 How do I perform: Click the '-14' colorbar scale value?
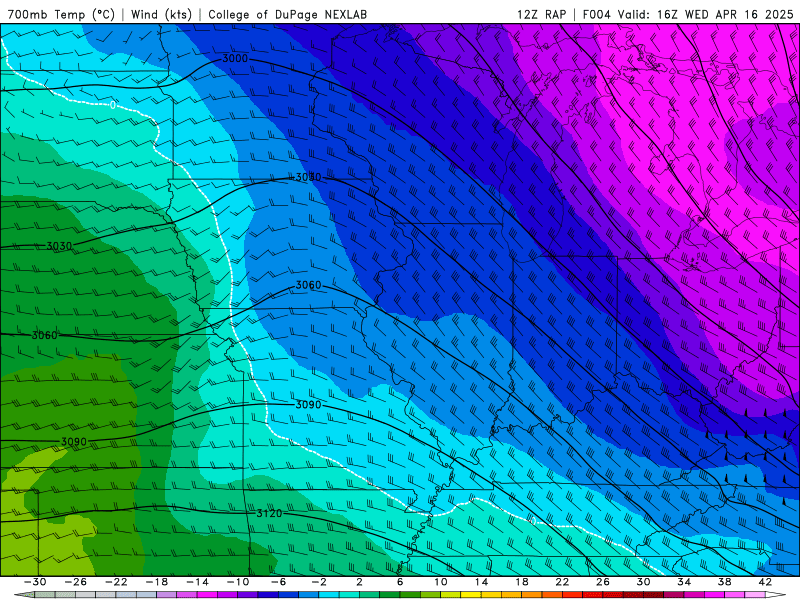click(x=197, y=582)
